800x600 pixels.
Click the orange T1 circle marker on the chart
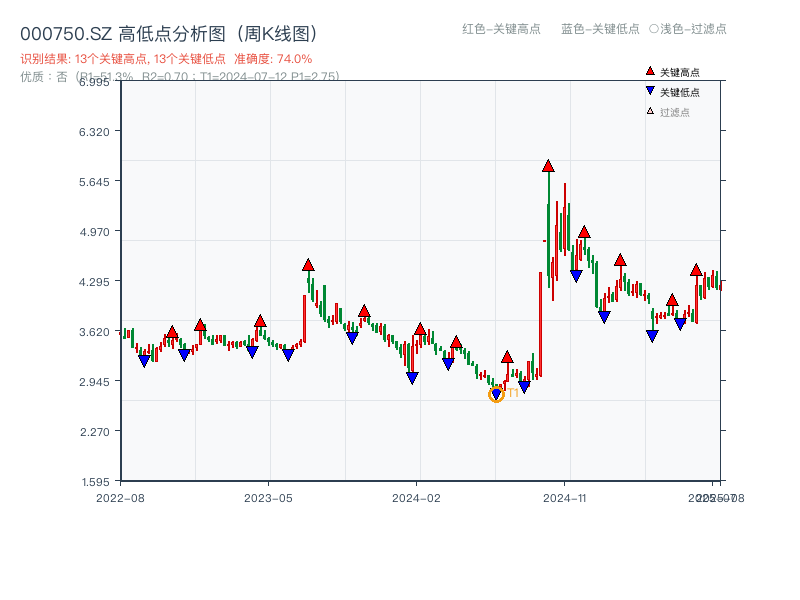coord(495,394)
